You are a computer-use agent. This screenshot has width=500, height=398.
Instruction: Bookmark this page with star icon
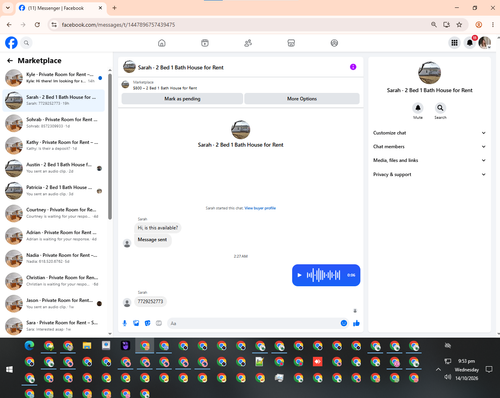point(459,25)
